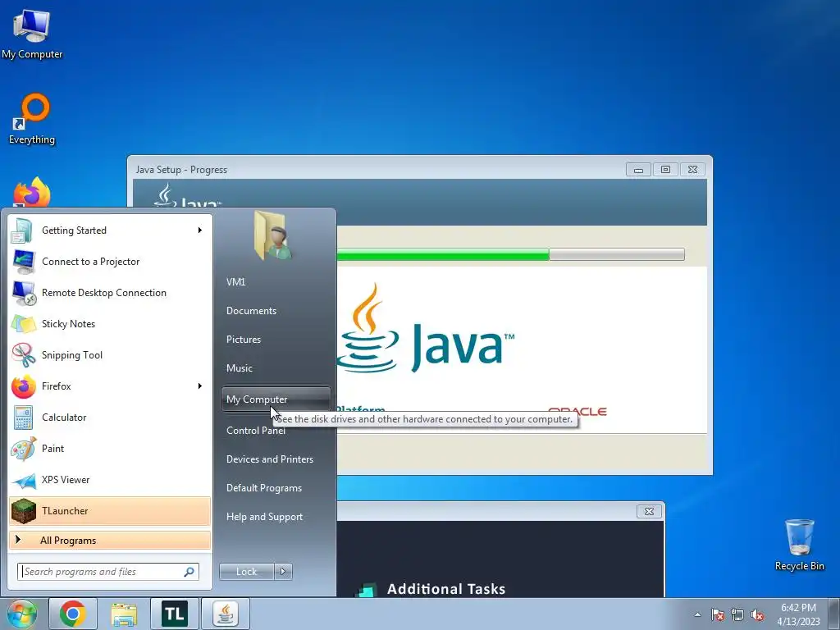Show All Programs list
The height and width of the screenshot is (630, 840).
click(110, 540)
